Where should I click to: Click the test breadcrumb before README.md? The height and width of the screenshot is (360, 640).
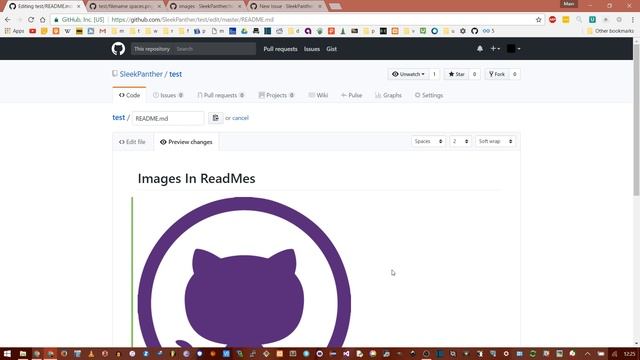(x=118, y=118)
